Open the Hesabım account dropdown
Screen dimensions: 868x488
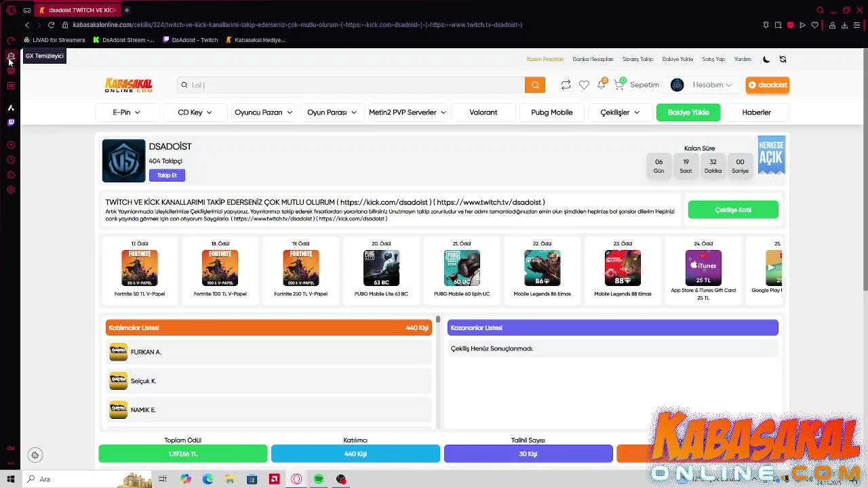click(703, 85)
